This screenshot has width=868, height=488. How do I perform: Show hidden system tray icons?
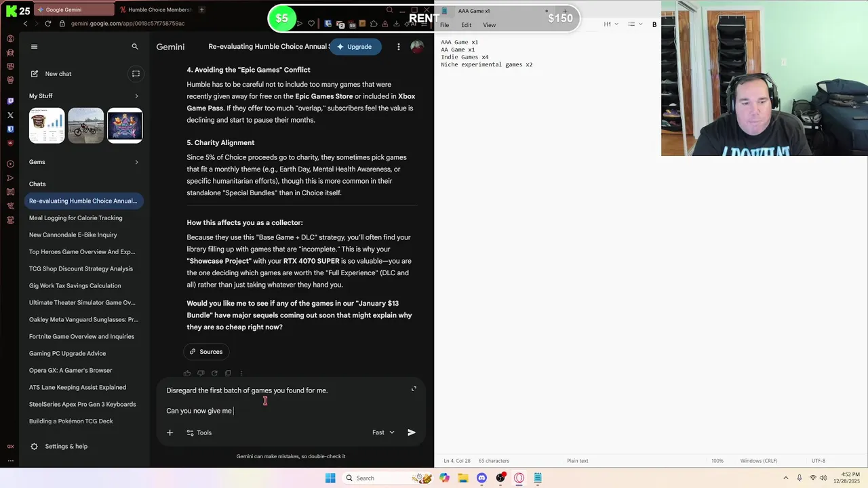(x=786, y=478)
